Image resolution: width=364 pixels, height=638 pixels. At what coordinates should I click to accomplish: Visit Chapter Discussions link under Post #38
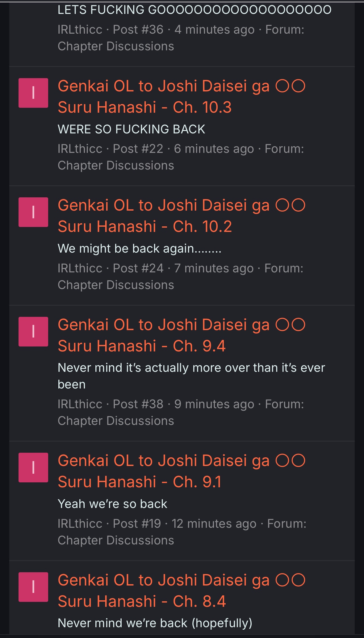(116, 421)
